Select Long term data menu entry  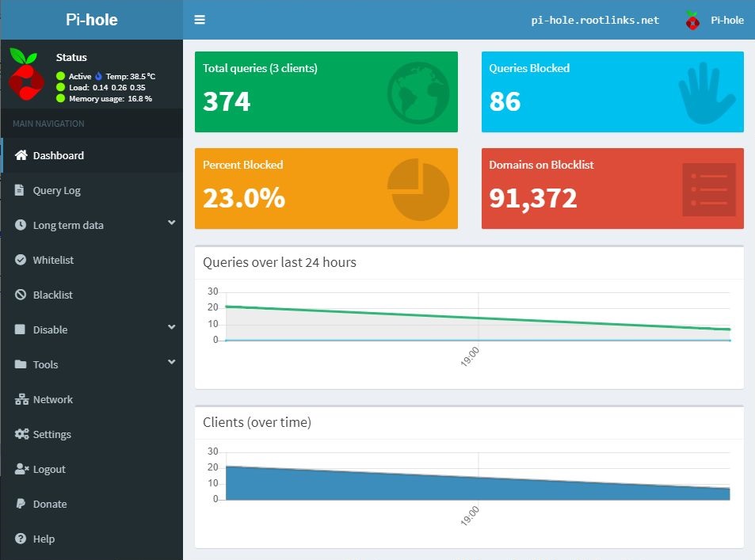[x=68, y=225]
